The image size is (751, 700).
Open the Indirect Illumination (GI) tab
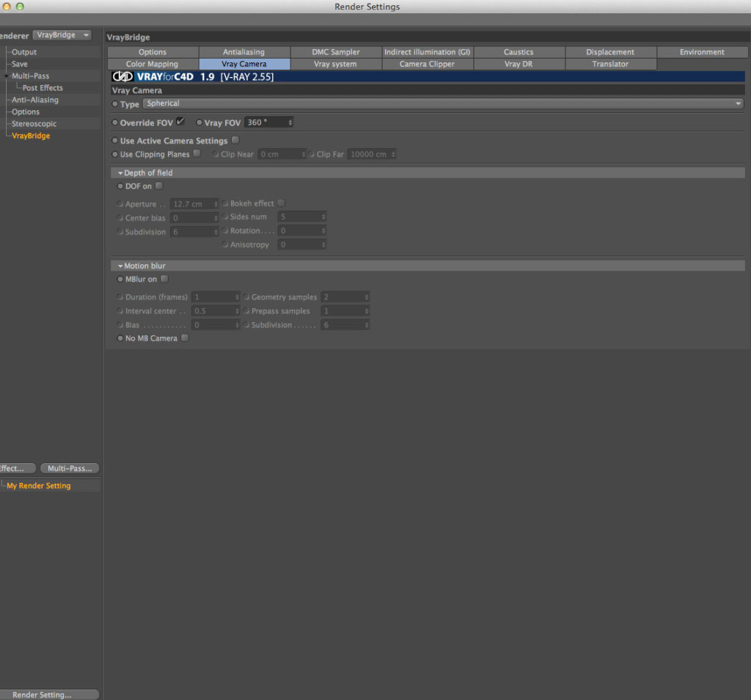point(428,52)
